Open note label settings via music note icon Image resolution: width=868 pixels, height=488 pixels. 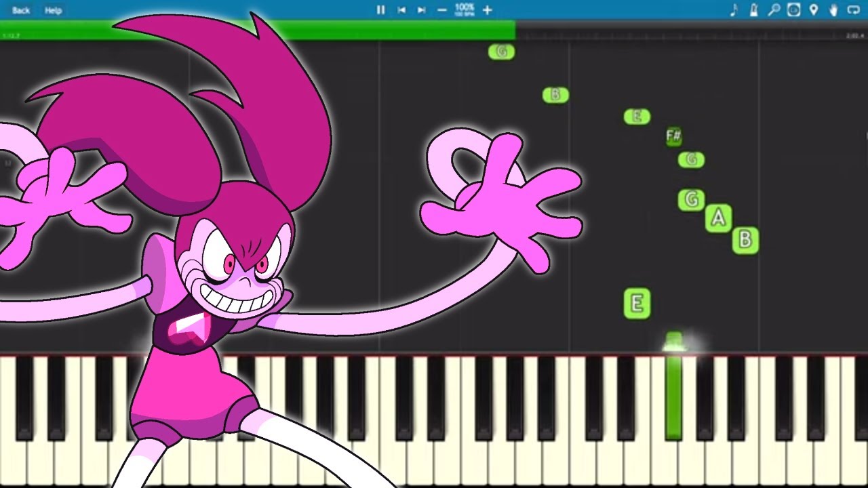(x=734, y=10)
